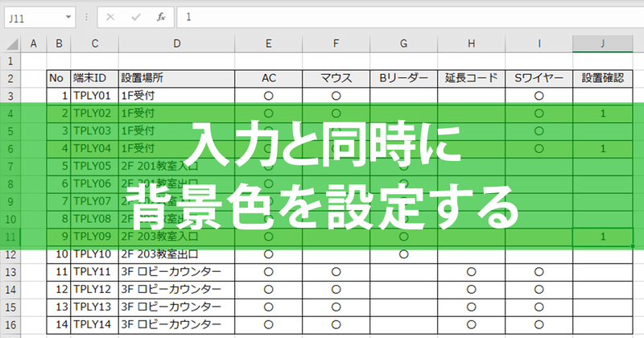Image resolution: width=644 pixels, height=338 pixels.
Task: Select the column G header
Action: 404,43
